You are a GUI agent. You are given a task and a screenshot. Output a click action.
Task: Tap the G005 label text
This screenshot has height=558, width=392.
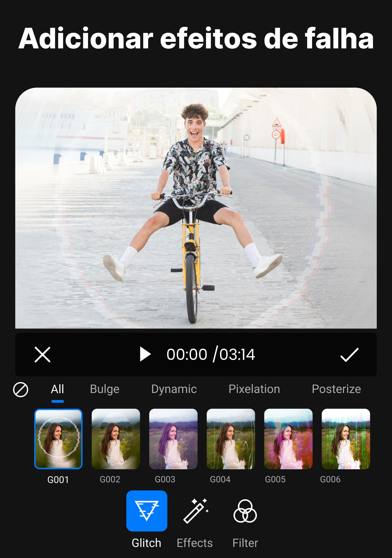(275, 480)
